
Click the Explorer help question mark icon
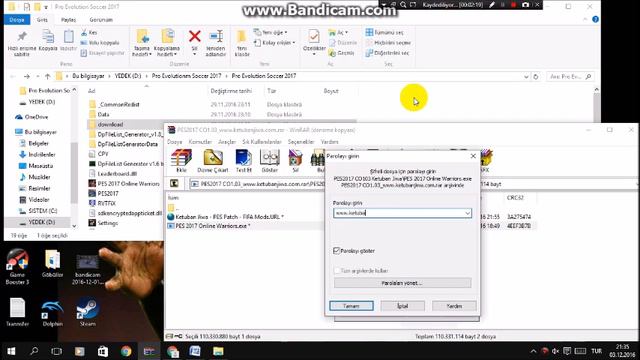[x=595, y=19]
